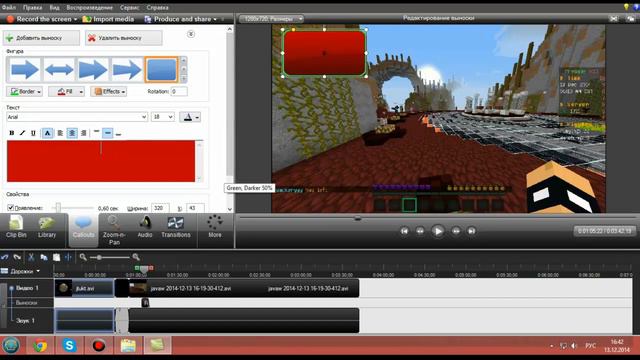Open the Справка menu
This screenshot has width=640, height=360.
(158, 7)
